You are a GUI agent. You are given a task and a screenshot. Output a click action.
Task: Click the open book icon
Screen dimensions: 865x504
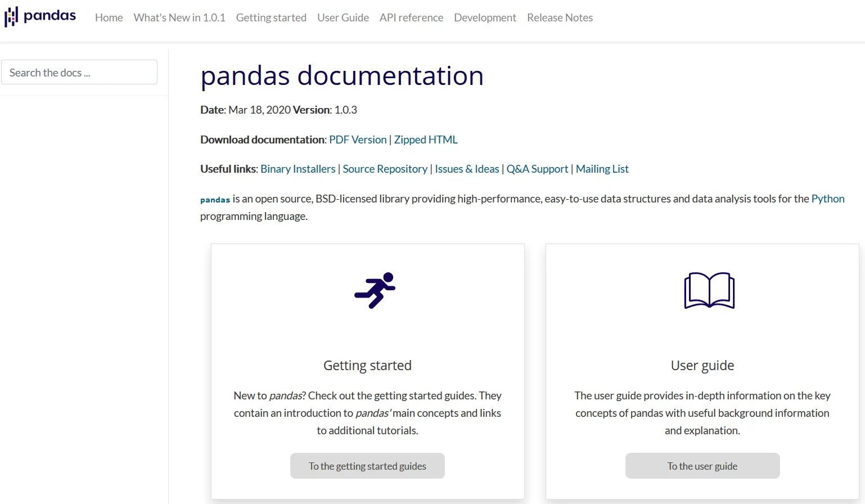pos(709,290)
